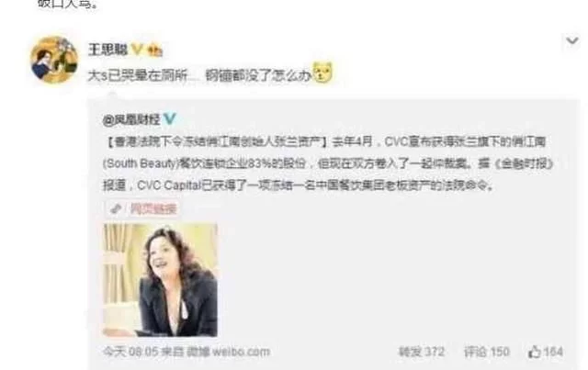Click the thumbs-up like icon
This screenshot has width=588, height=370.
534,352
